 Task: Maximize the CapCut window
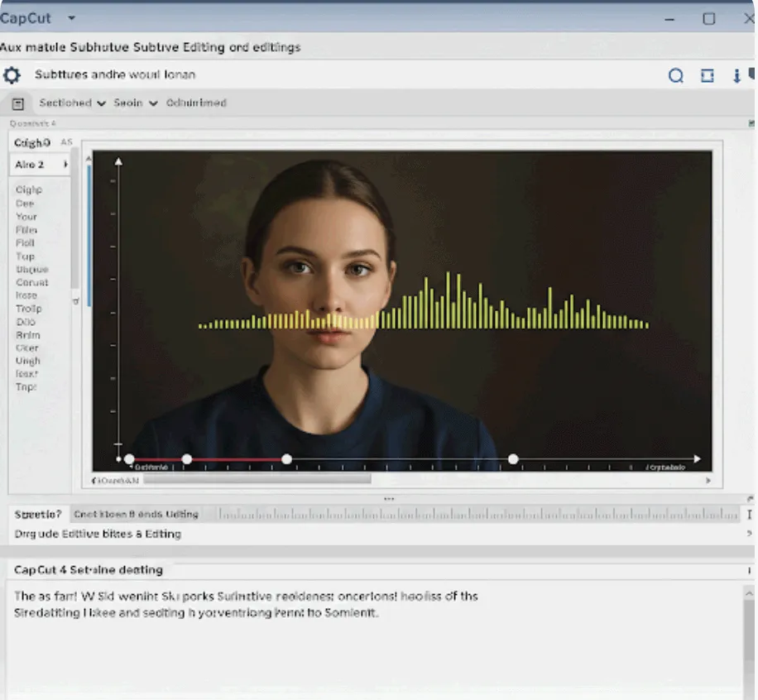pos(708,19)
